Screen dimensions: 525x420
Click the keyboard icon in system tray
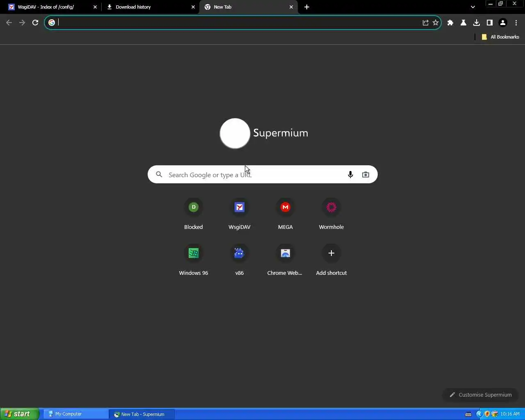pyautogui.click(x=468, y=414)
